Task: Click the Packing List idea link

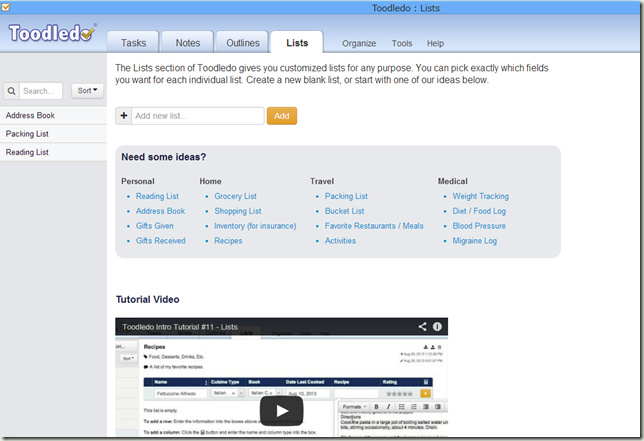Action: pos(346,196)
